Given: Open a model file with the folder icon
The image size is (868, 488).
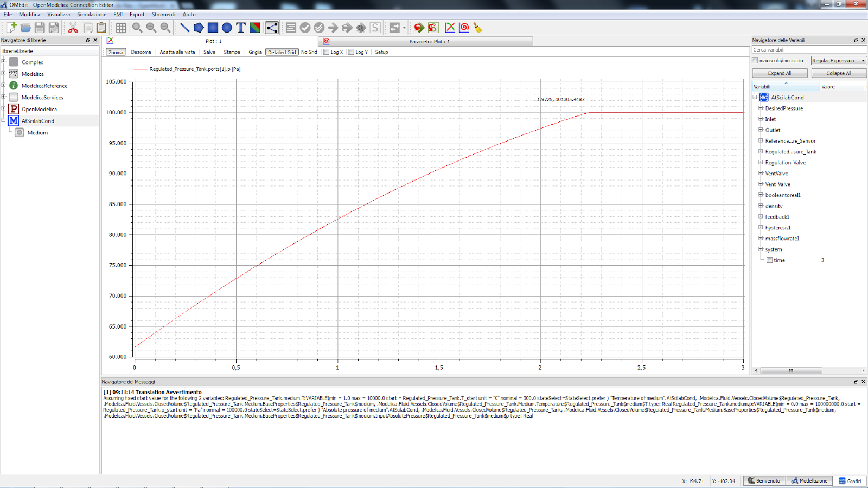Looking at the screenshot, I should [x=25, y=28].
